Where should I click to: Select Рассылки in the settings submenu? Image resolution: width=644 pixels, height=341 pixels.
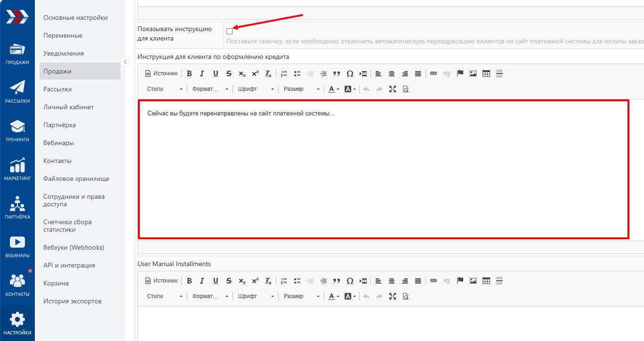click(x=57, y=89)
